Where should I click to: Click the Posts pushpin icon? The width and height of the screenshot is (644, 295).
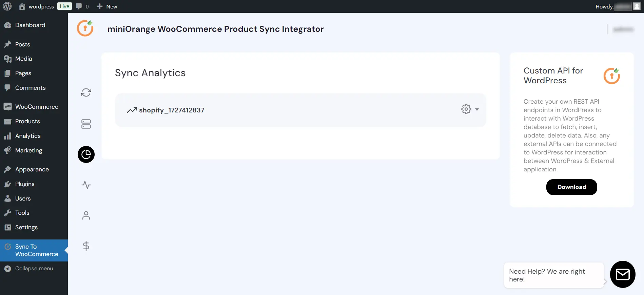pyautogui.click(x=7, y=44)
